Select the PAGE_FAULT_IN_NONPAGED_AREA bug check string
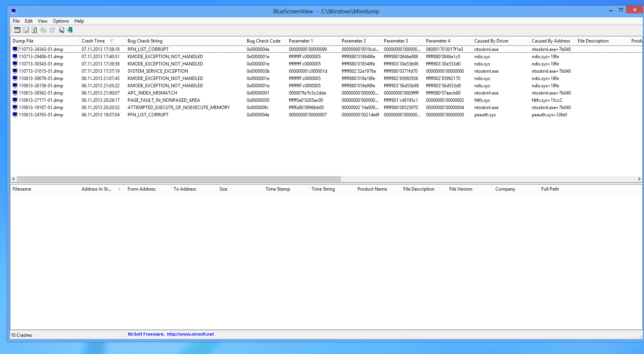The width and height of the screenshot is (644, 354). click(x=164, y=100)
